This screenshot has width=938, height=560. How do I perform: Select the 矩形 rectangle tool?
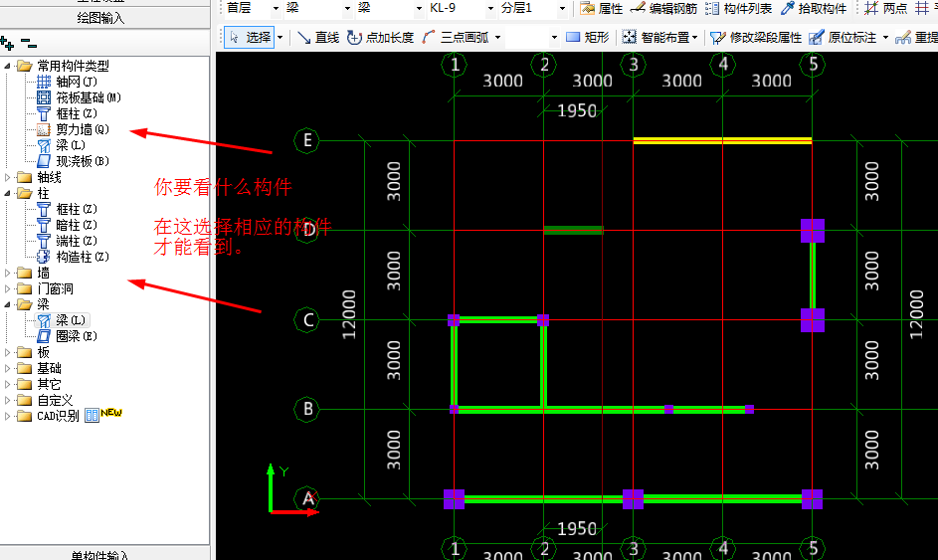click(588, 38)
